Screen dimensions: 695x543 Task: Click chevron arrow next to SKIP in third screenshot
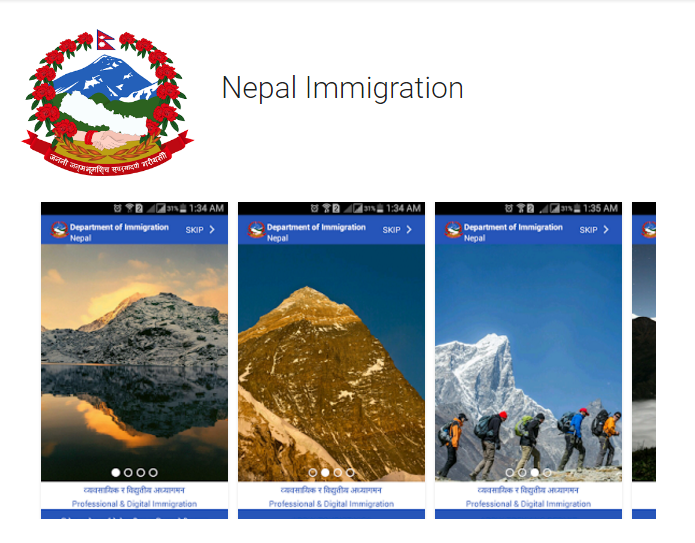[606, 229]
